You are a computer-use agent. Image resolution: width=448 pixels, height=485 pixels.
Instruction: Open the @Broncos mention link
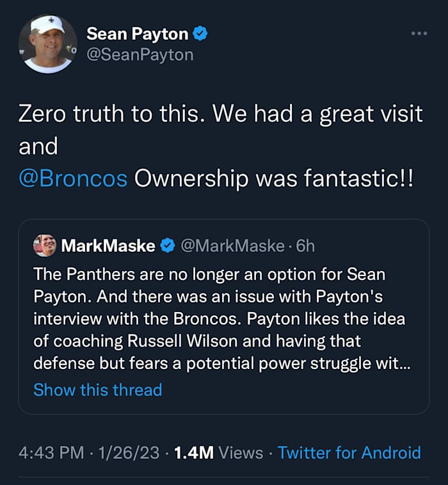73,179
